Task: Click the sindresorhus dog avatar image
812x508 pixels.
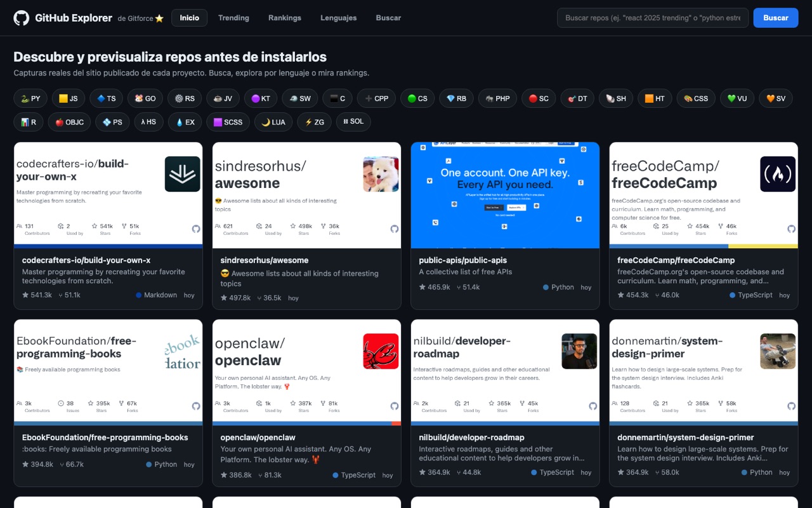Action: pyautogui.click(x=381, y=174)
